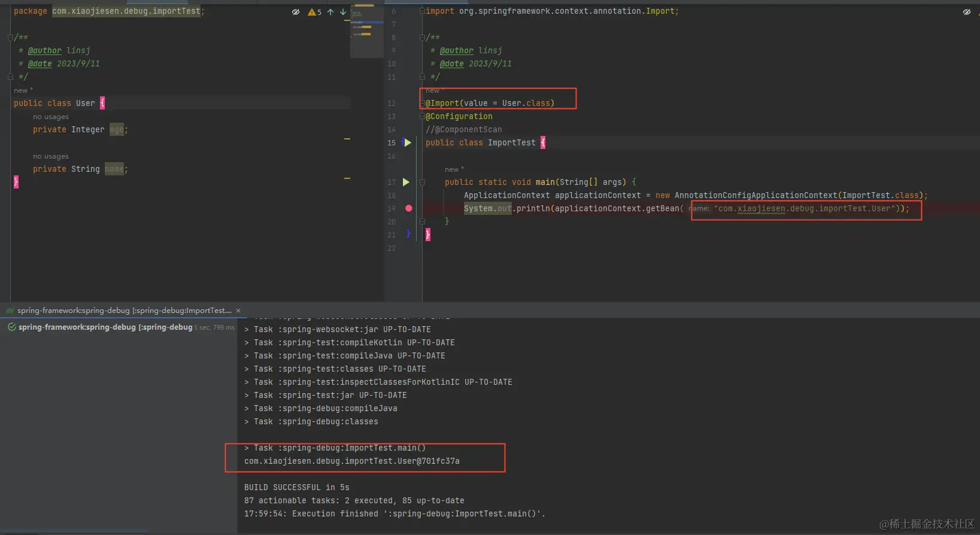The image size is (980, 535).
Task: Click fold marker at main method's closing brace
Action: point(422,221)
